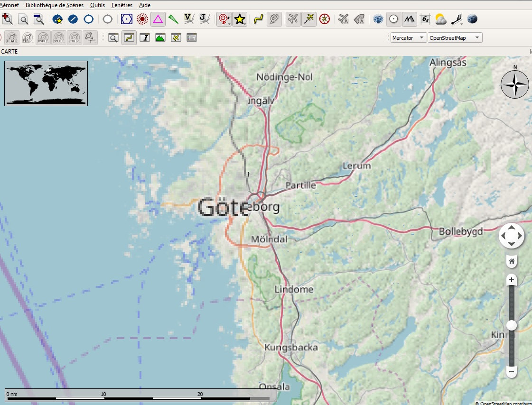
Task: Toggle the RSTR restricted airspace button
Action: click(43, 38)
